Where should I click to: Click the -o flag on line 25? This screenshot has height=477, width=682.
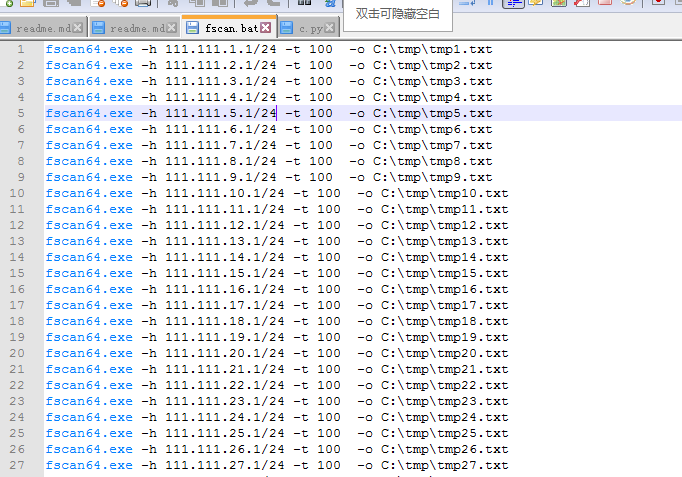tap(365, 433)
